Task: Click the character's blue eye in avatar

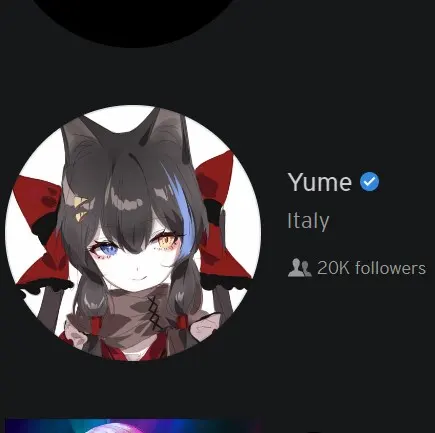Action: (106, 249)
